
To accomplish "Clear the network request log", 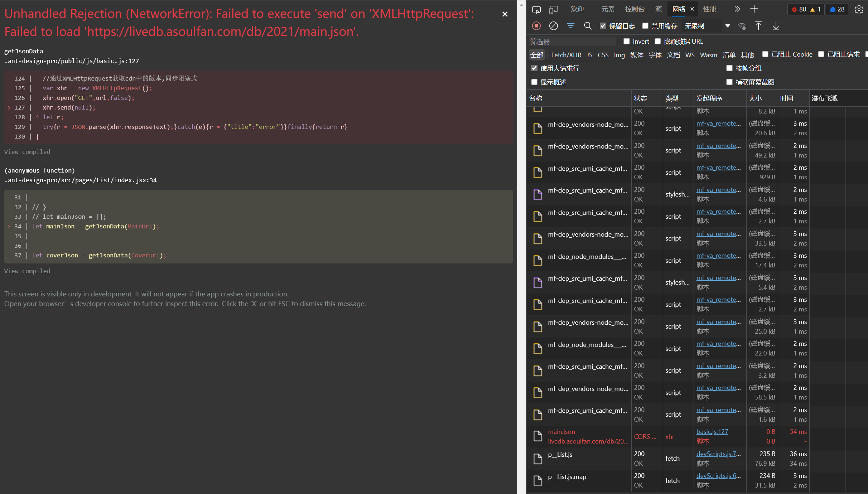I will (x=554, y=26).
